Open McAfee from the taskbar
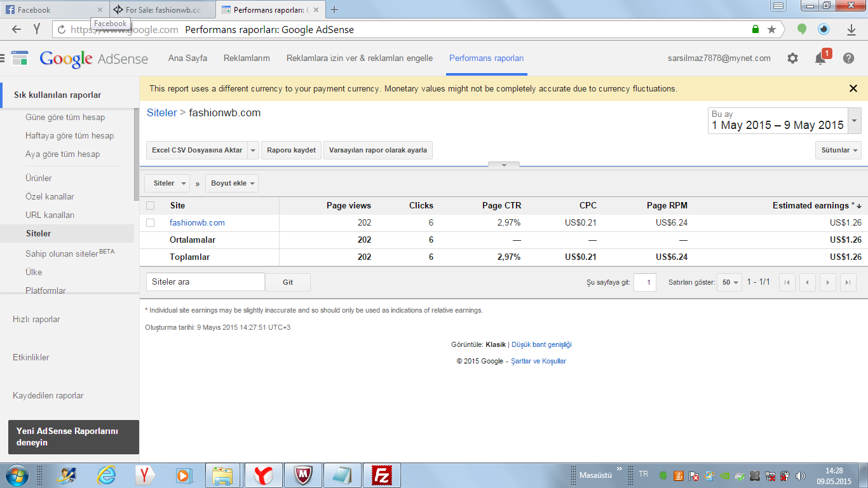This screenshot has width=868, height=488. (x=303, y=475)
